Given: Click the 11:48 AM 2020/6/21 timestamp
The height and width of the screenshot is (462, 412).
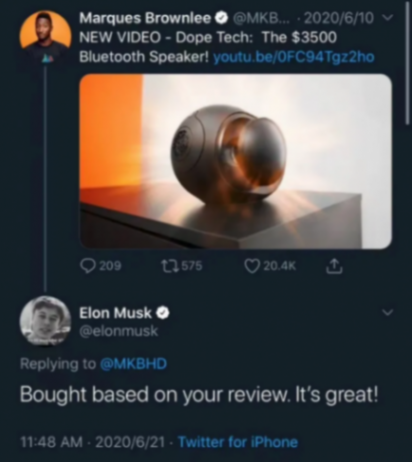Looking at the screenshot, I should [93, 442].
